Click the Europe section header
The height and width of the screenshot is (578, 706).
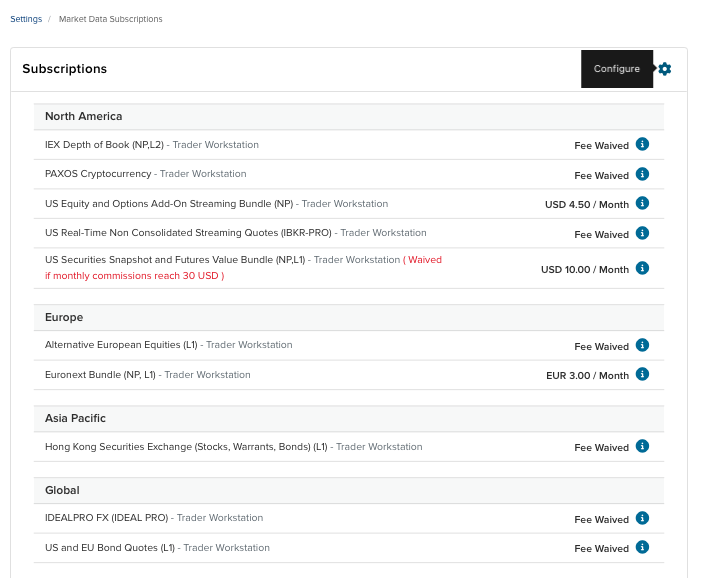(x=348, y=317)
